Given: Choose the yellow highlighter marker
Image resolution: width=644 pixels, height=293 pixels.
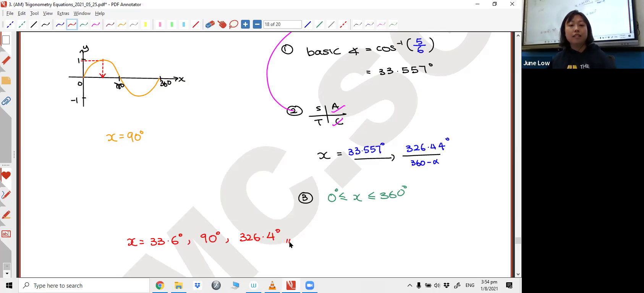Looking at the screenshot, I should coord(146,24).
